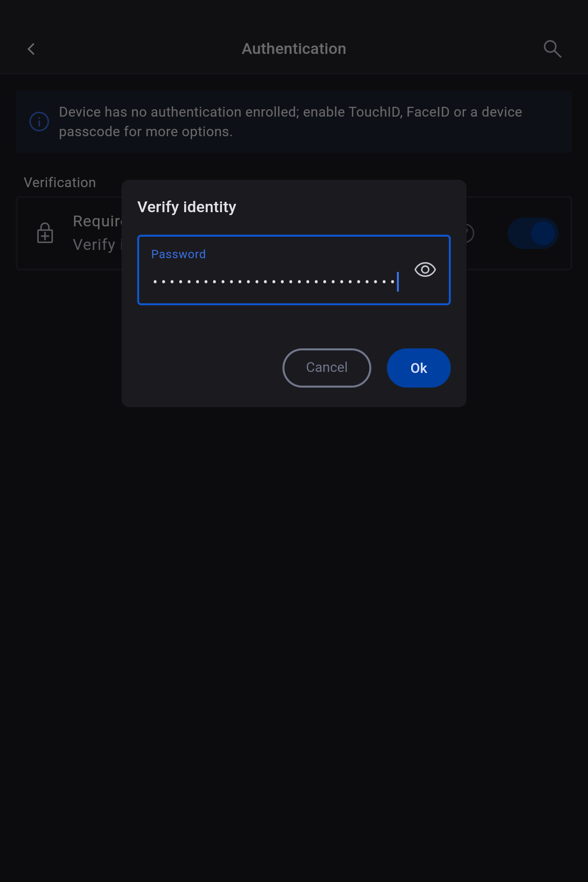Click the truncated Verify subtitle in the list
This screenshot has height=882, width=588.
97,245
